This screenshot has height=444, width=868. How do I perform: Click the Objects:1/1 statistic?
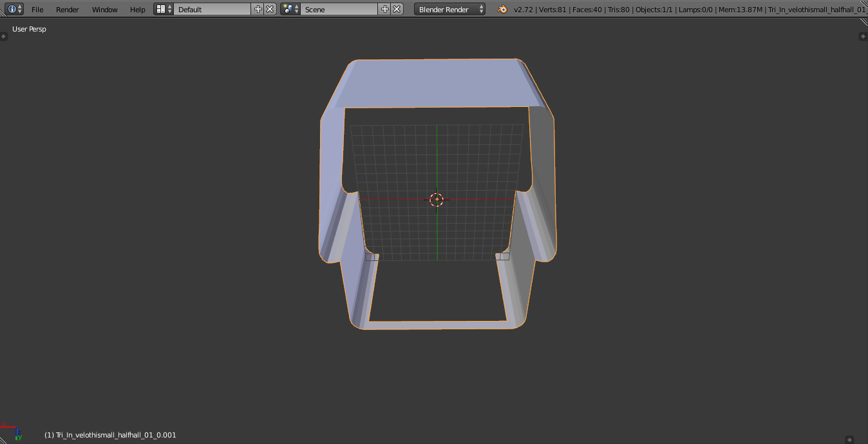654,10
